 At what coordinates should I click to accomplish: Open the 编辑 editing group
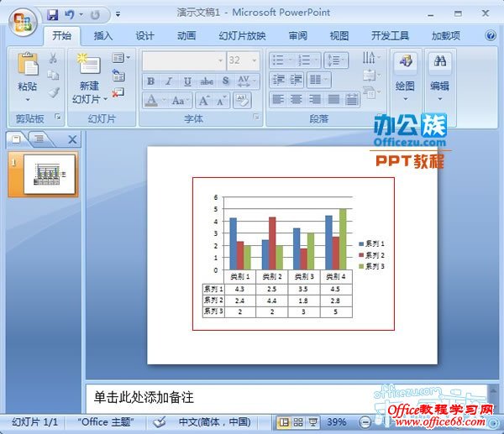point(439,77)
